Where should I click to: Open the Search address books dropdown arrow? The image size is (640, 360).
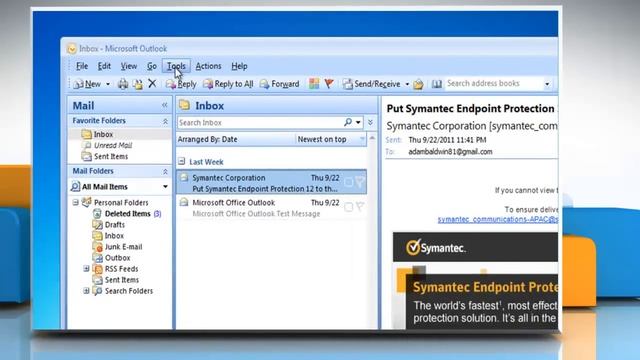tap(547, 84)
